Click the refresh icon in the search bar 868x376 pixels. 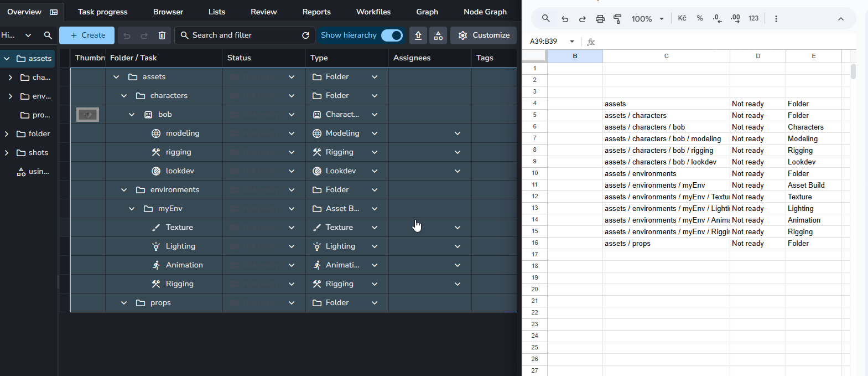pyautogui.click(x=305, y=35)
